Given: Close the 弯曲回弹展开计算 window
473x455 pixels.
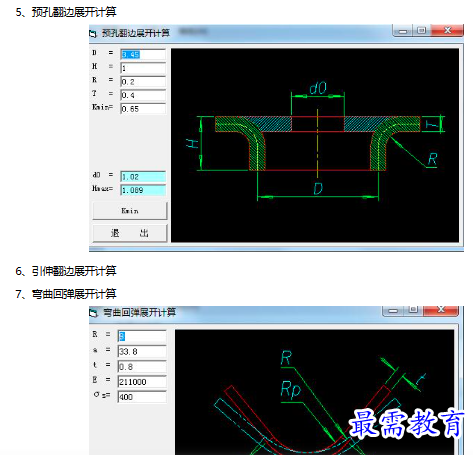Looking at the screenshot, I should click(x=441, y=310).
